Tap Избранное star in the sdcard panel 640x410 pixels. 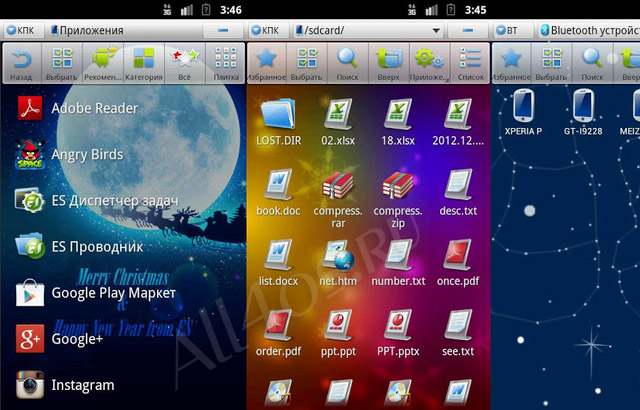(267, 64)
